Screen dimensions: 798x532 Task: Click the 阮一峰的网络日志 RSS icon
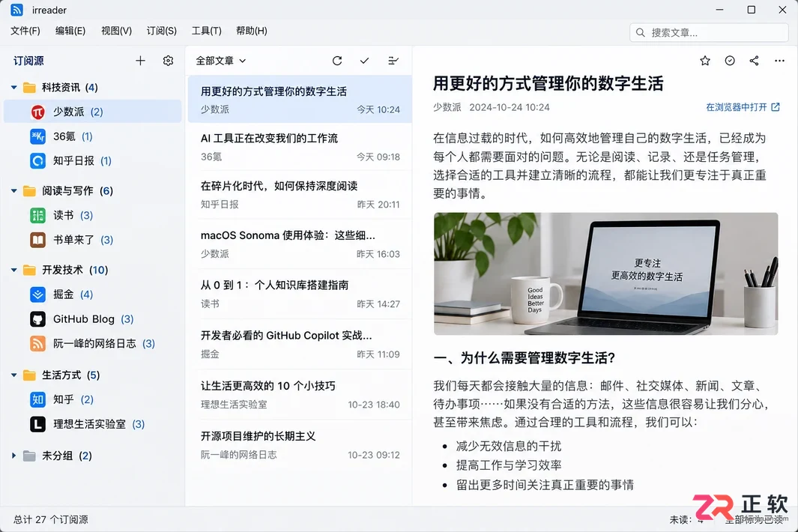37,344
